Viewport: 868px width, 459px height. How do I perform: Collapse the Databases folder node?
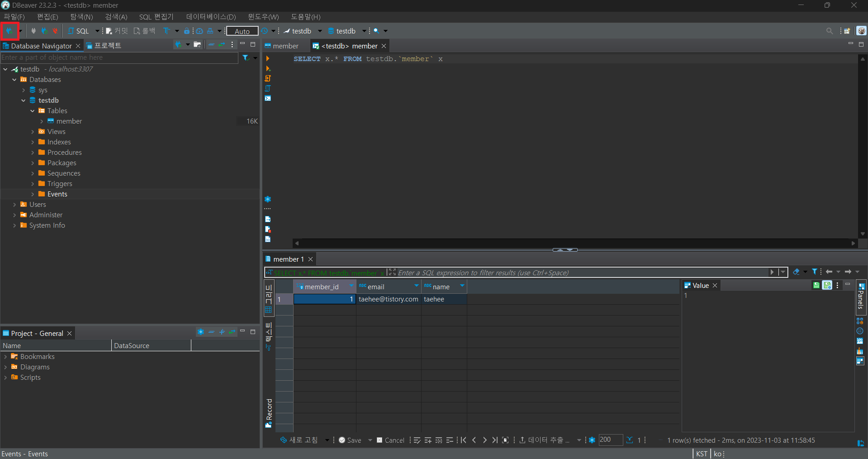14,80
